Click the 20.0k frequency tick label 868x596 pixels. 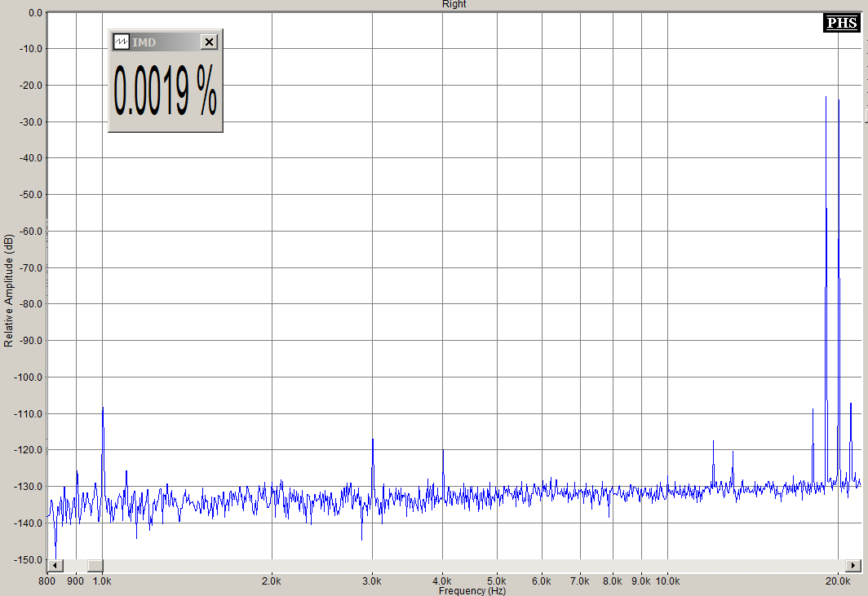click(x=838, y=581)
